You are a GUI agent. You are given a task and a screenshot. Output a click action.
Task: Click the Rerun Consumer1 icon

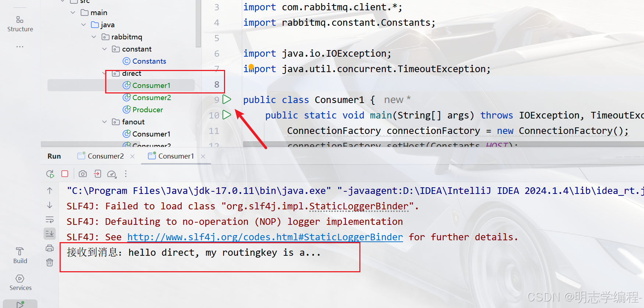point(50,174)
